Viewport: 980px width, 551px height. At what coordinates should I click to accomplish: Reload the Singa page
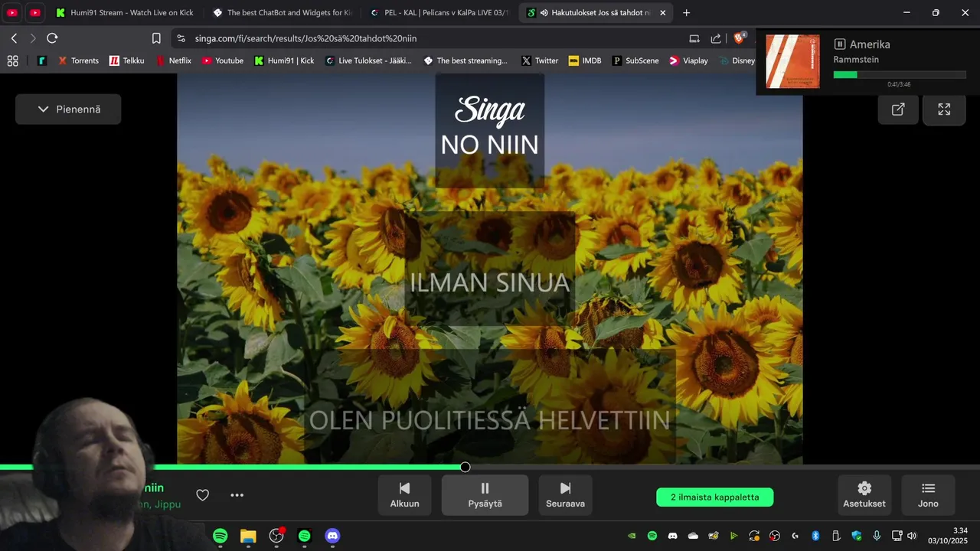pyautogui.click(x=52, y=38)
